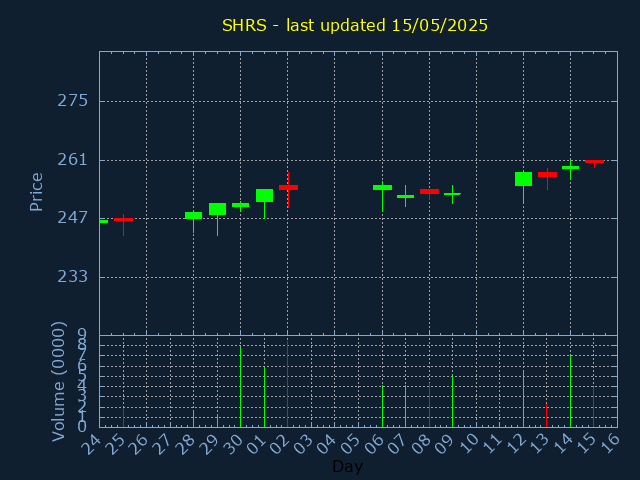Click the green candlestick for day 12
This screenshot has height=480, width=640.
click(x=523, y=179)
